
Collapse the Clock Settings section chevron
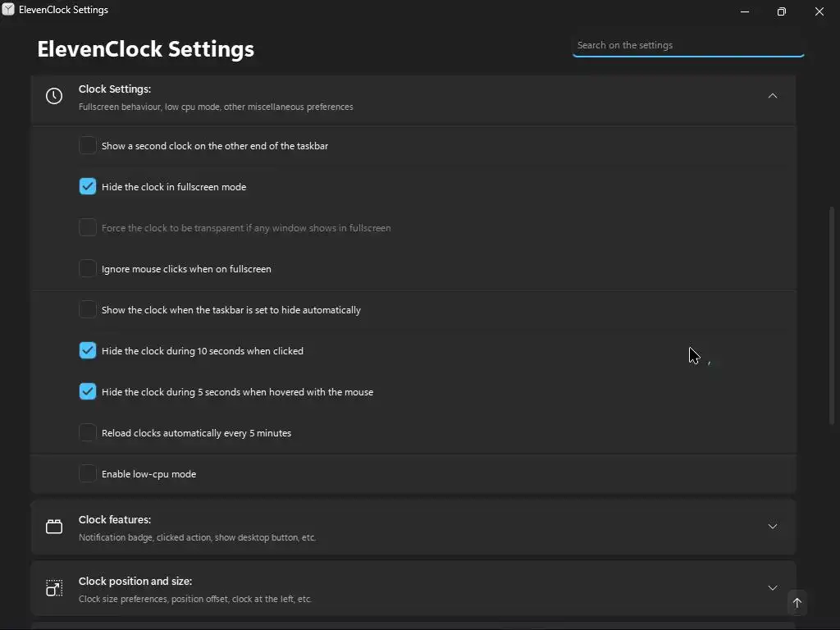pyautogui.click(x=772, y=96)
